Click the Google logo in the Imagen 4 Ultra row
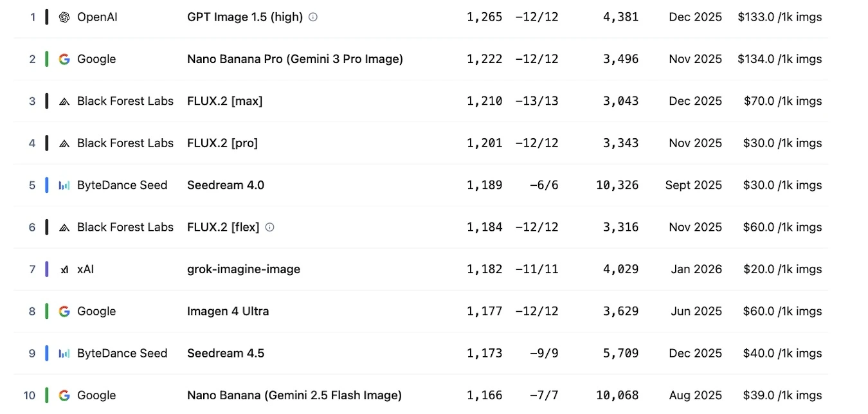Viewport: 868px width, 414px height. (64, 312)
